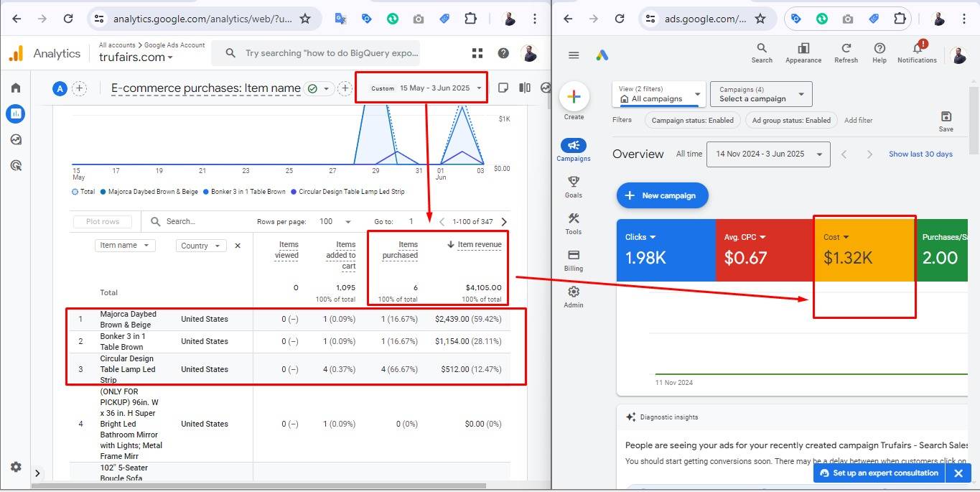Image resolution: width=980 pixels, height=492 pixels.
Task: Open Rows per page dropdown
Action: pyautogui.click(x=335, y=222)
